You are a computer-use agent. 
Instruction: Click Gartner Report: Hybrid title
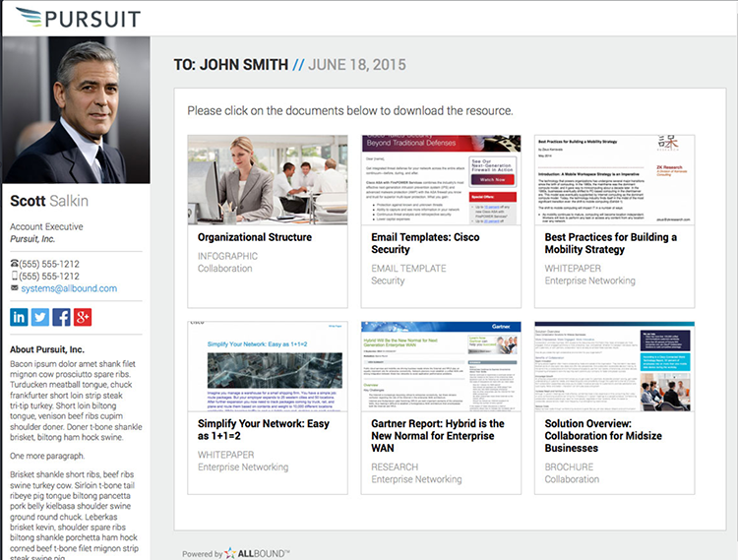(x=438, y=436)
